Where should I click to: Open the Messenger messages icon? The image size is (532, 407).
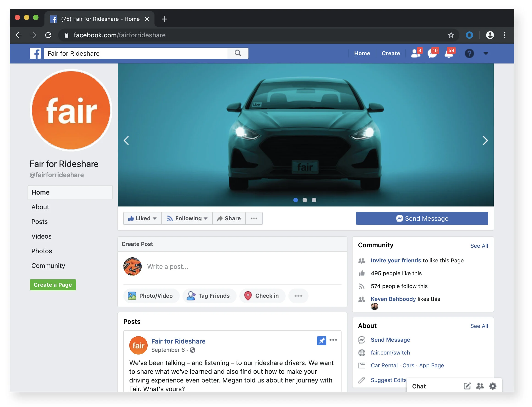tap(432, 54)
